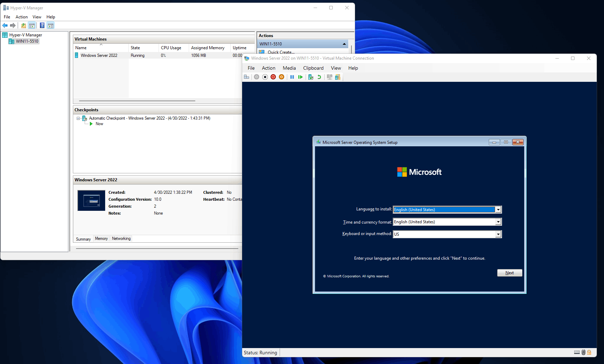604x364 pixels.
Task: Collapse the WIN11-5510 Actions section arrow
Action: pos(344,44)
